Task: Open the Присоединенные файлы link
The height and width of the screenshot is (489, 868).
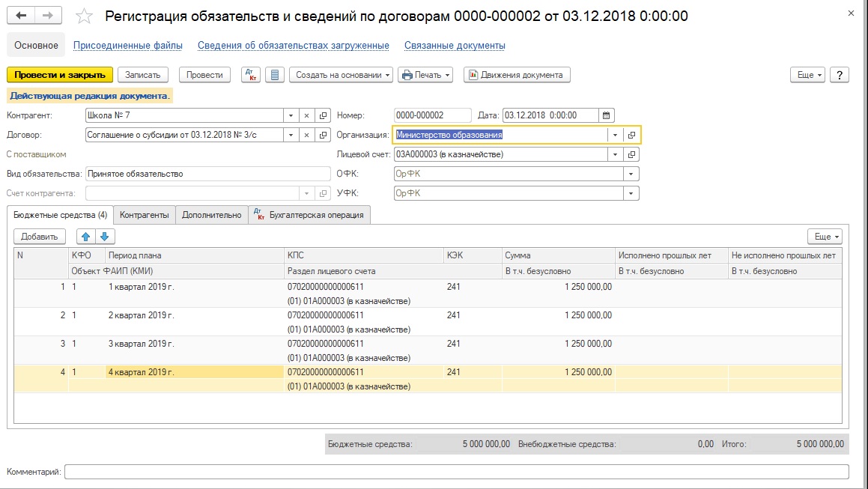Action: [128, 46]
